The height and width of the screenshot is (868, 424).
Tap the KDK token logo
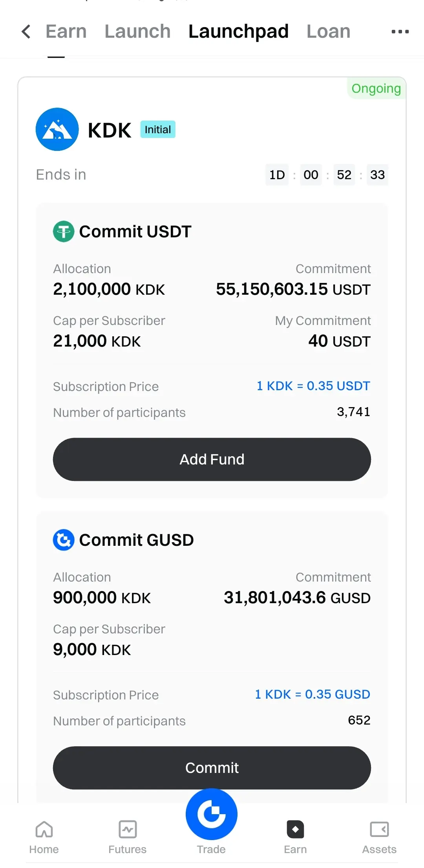pos(57,129)
